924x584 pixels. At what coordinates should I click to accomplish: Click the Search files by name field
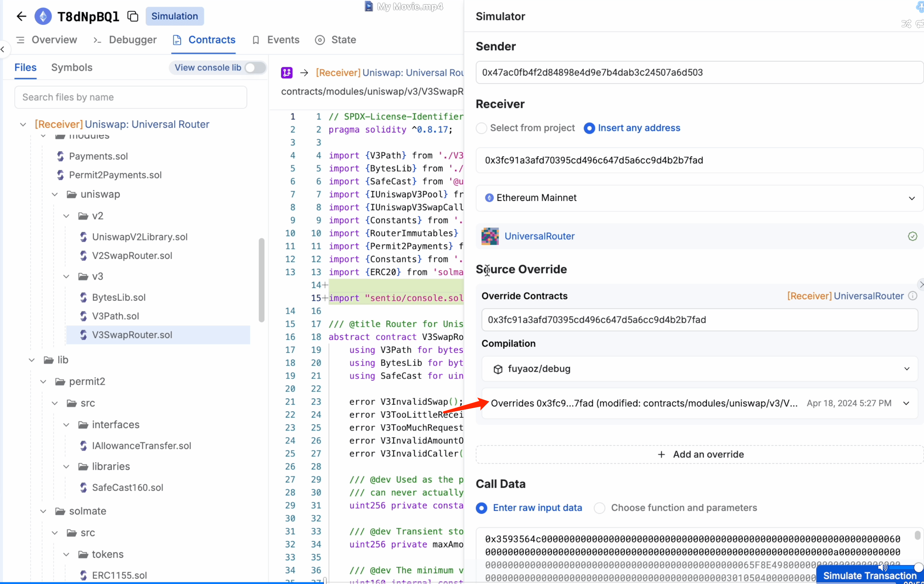point(130,97)
